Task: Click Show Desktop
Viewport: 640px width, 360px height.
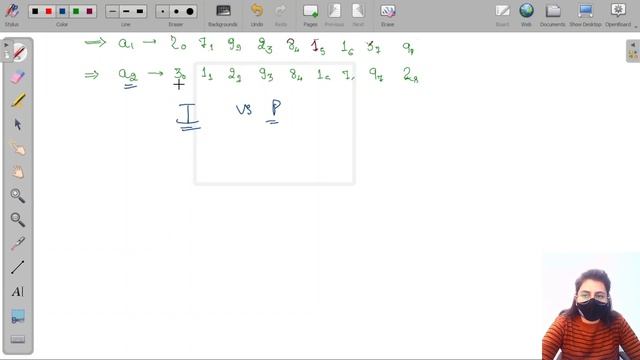Action: point(585,14)
